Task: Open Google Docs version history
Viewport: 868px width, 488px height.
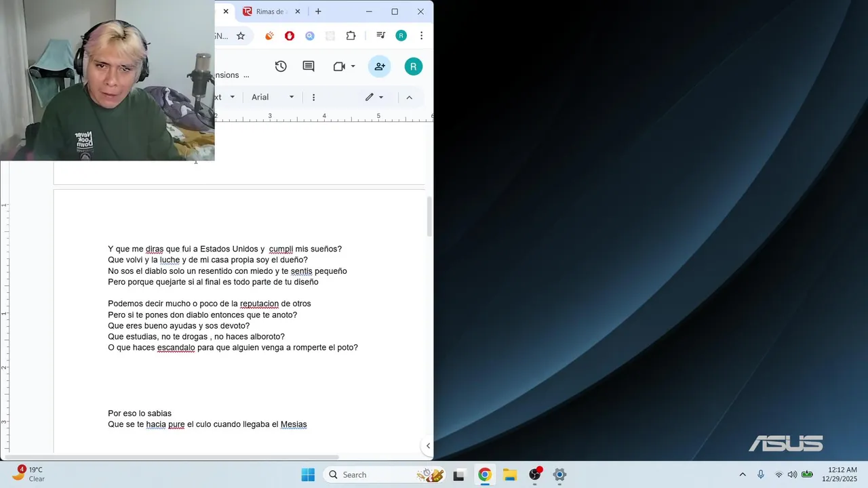Action: click(x=281, y=66)
